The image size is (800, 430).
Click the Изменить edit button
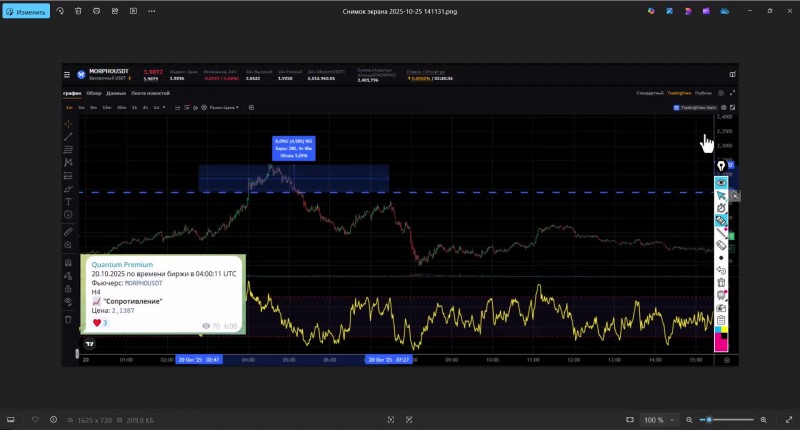tap(26, 11)
